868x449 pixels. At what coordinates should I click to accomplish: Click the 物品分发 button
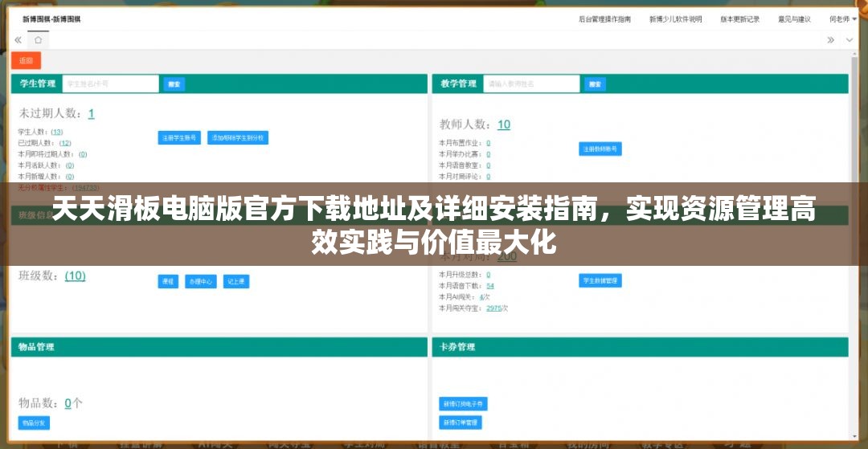click(x=34, y=423)
